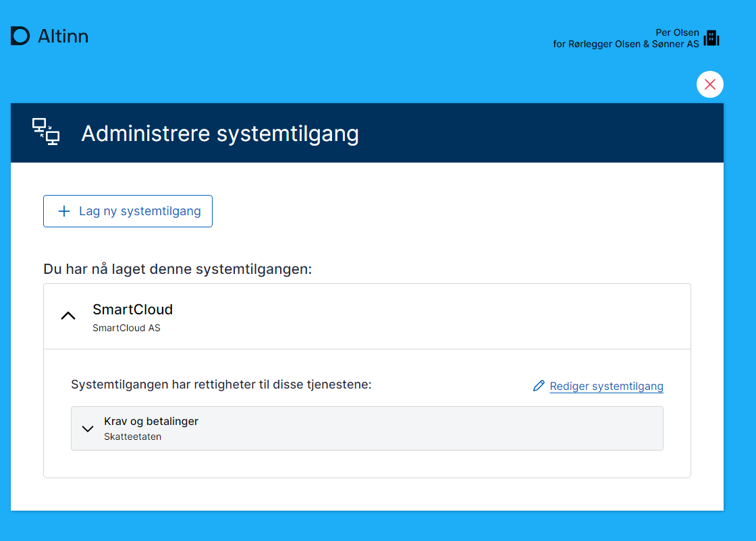Screen dimensions: 756x541
Task: Click the Altinn logo icon
Action: [20, 36]
